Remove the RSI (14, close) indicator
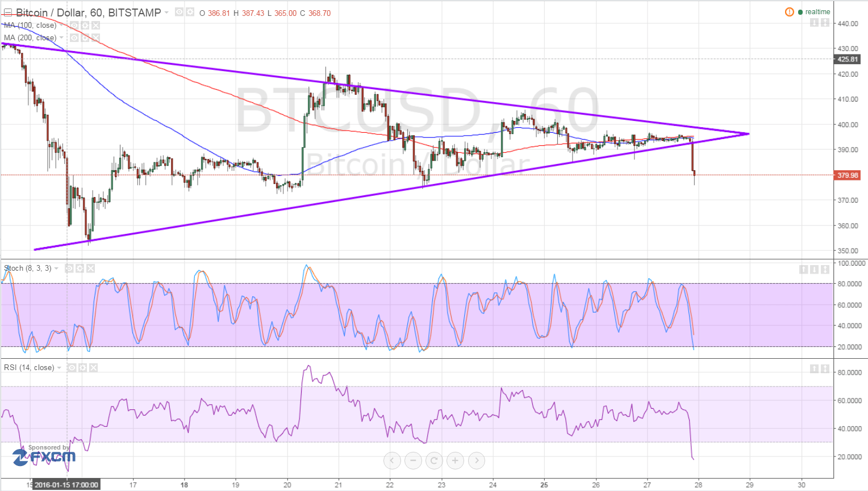Image resolution: width=868 pixels, height=491 pixels. tap(93, 367)
